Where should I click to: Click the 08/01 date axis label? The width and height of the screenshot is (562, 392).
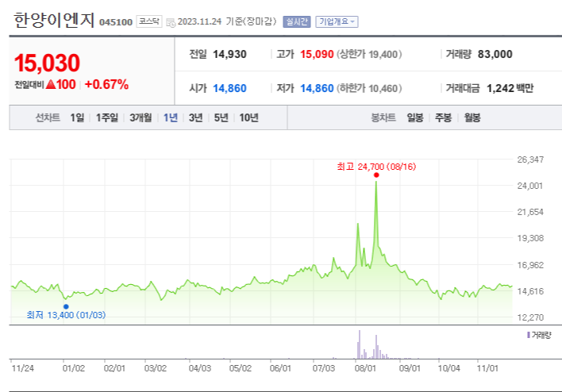pos(365,368)
